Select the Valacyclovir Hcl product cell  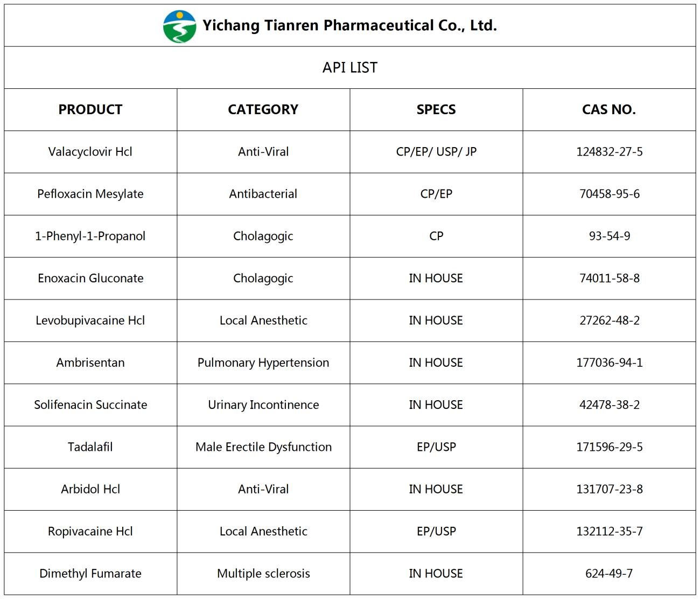(x=90, y=152)
